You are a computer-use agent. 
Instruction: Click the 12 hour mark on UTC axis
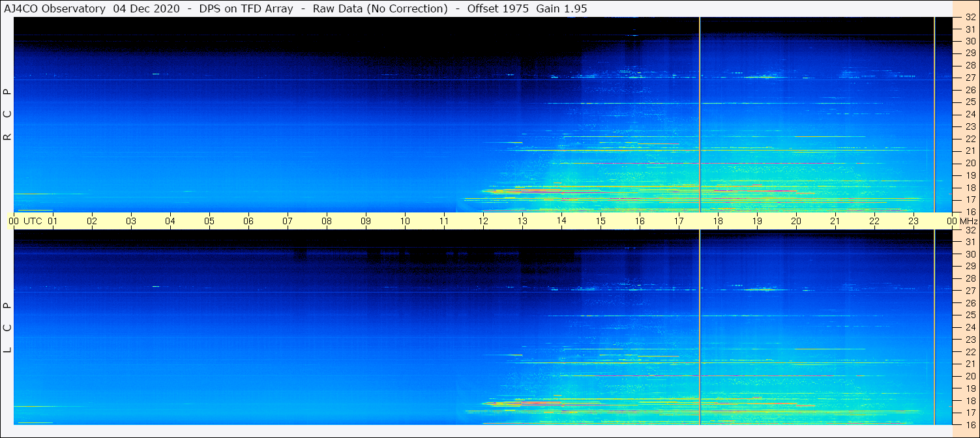(483, 221)
